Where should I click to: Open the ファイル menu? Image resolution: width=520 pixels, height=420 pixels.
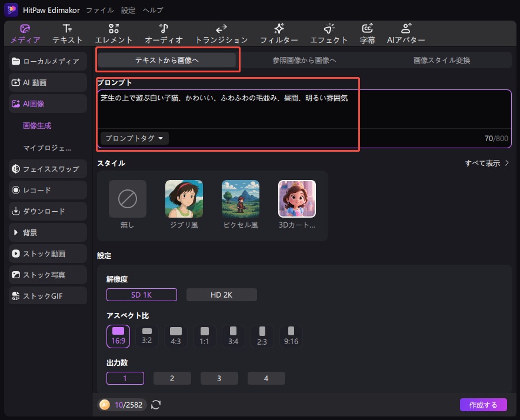[100, 10]
